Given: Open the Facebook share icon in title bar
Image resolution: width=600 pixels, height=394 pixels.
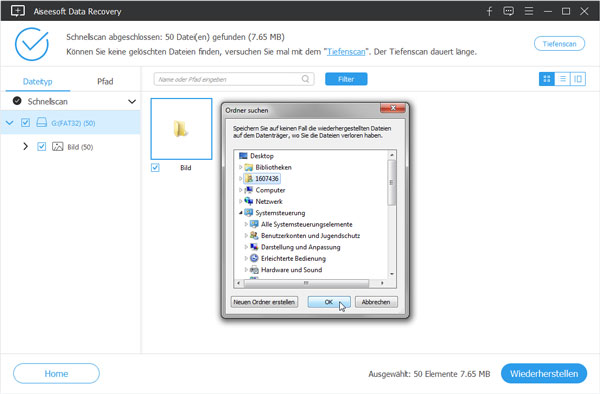Looking at the screenshot, I should (489, 11).
